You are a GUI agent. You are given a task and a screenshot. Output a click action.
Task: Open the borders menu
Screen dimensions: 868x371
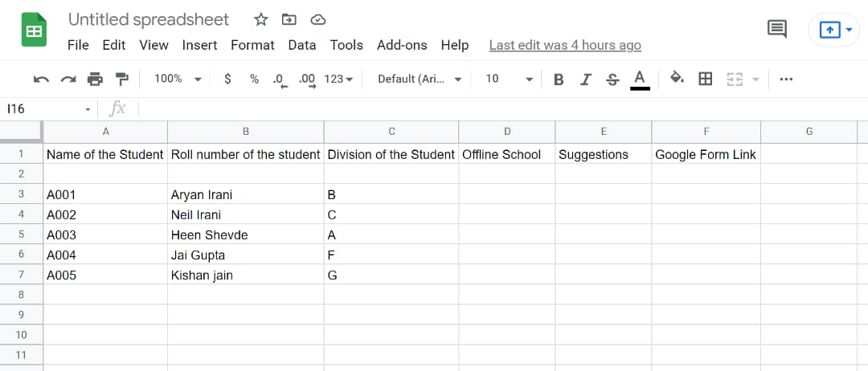(x=706, y=79)
